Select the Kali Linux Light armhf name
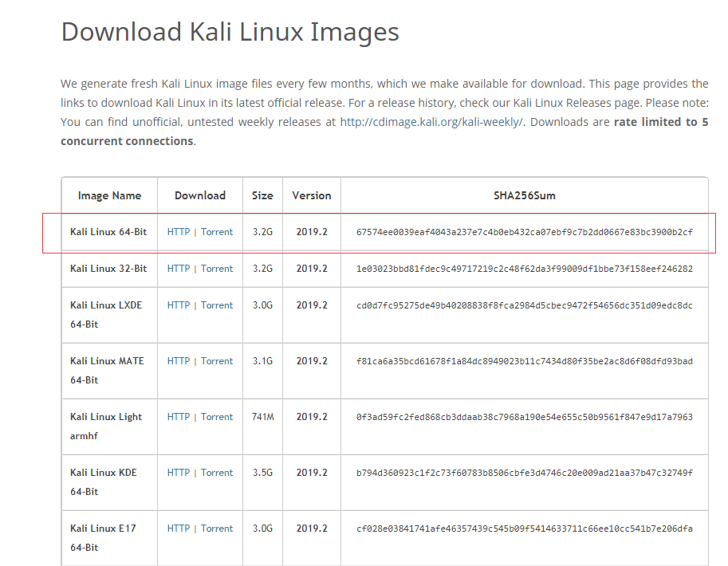Screen dimensions: 728x566 pyautogui.click(x=106, y=426)
